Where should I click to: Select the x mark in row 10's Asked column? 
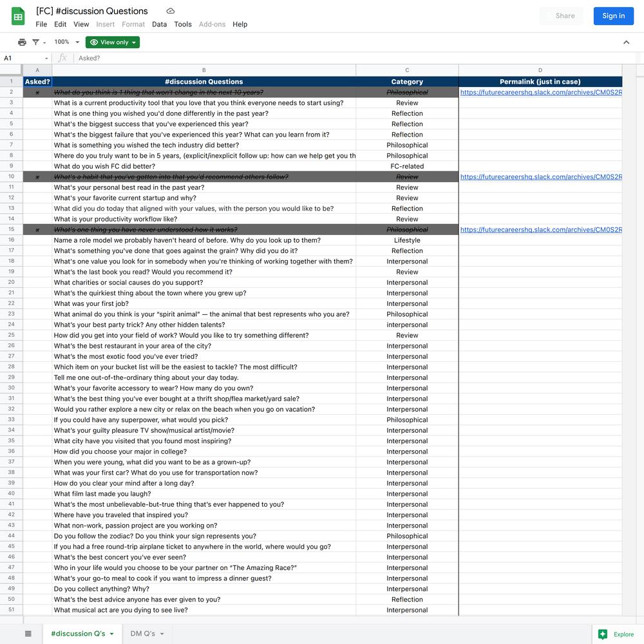37,177
